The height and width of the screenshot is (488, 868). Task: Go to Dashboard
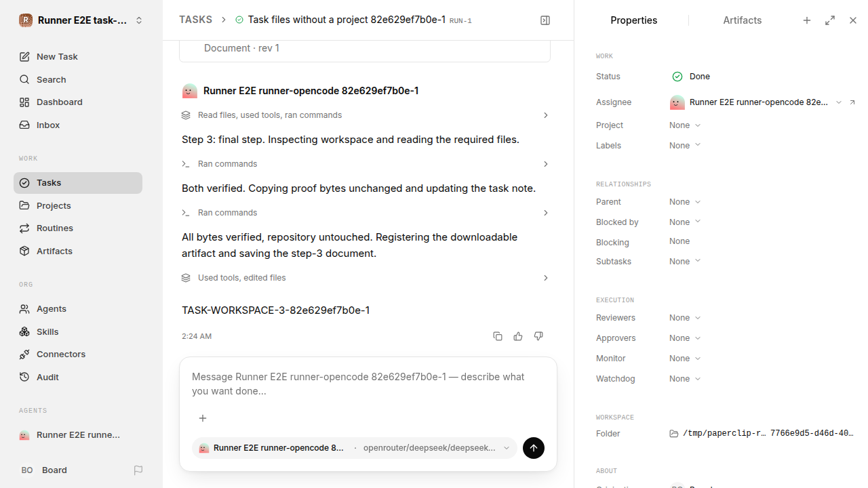[78, 102]
